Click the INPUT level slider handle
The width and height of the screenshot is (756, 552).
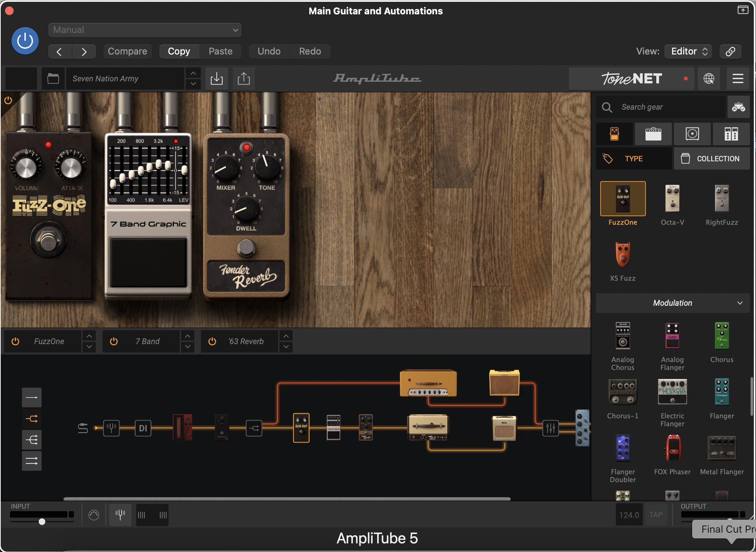(x=42, y=522)
